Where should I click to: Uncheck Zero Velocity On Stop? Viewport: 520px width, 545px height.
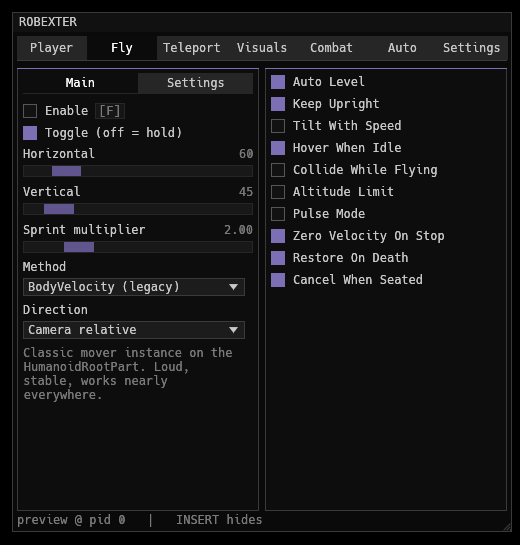tap(278, 236)
